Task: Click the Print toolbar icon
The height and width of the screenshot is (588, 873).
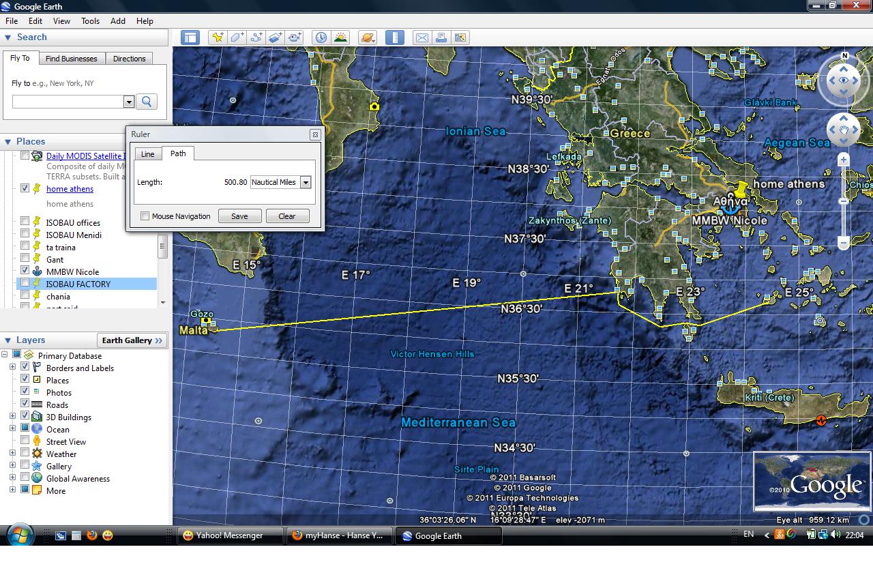Action: coord(441,38)
